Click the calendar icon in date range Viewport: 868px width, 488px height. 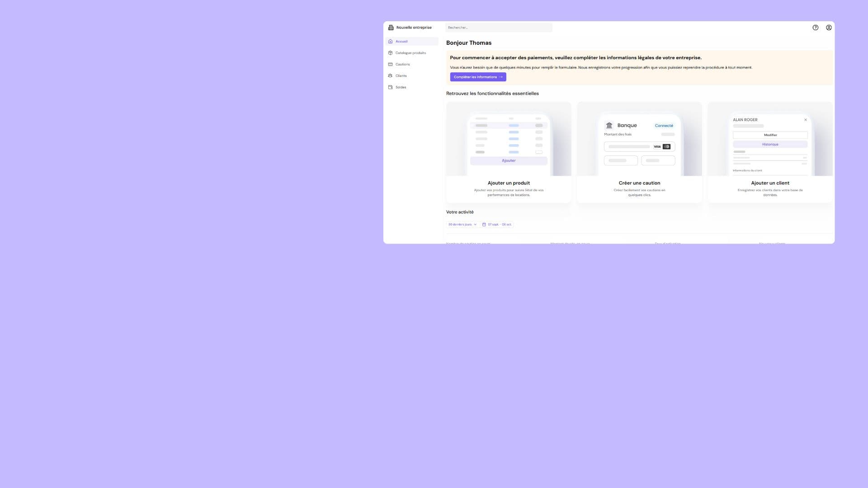point(484,225)
